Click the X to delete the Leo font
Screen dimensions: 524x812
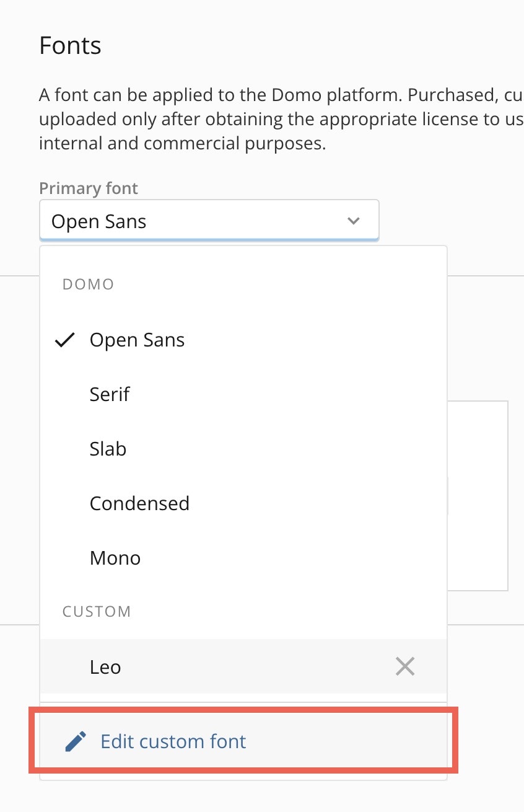[404, 666]
